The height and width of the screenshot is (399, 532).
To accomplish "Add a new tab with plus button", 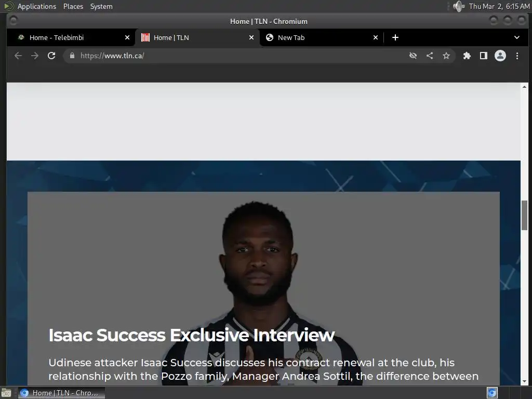I will [x=395, y=37].
